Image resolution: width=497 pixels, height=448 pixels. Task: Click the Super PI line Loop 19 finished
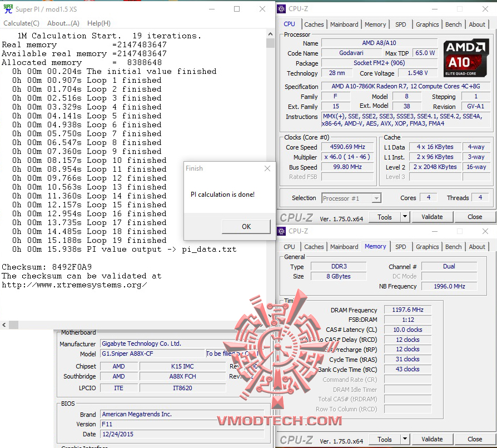(x=90, y=240)
